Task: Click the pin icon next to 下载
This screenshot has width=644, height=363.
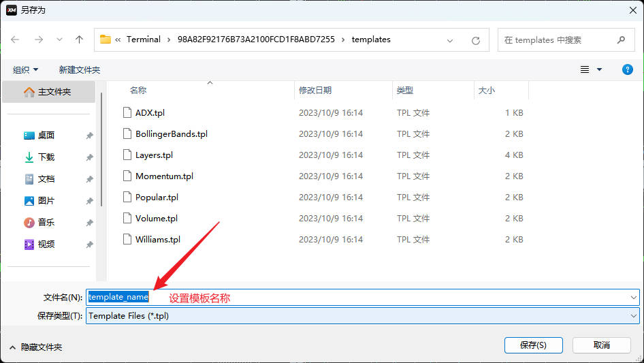Action: click(x=89, y=157)
